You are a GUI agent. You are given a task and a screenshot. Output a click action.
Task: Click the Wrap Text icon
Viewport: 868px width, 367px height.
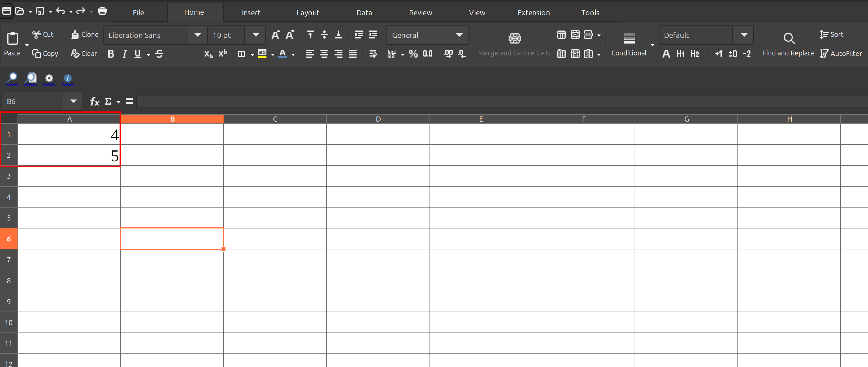373,54
